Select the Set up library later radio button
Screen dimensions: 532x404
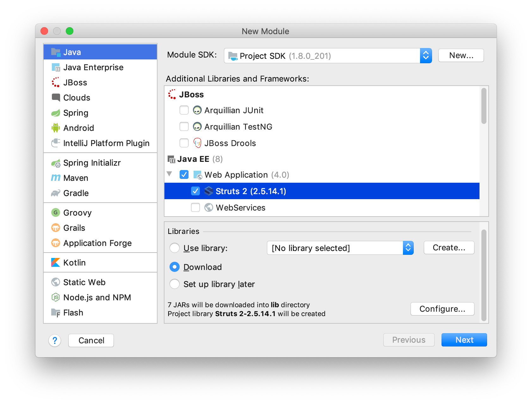pos(174,284)
